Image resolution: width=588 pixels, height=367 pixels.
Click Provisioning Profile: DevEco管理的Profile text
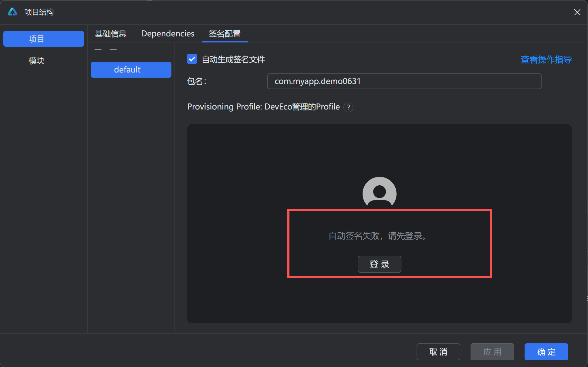click(x=263, y=107)
